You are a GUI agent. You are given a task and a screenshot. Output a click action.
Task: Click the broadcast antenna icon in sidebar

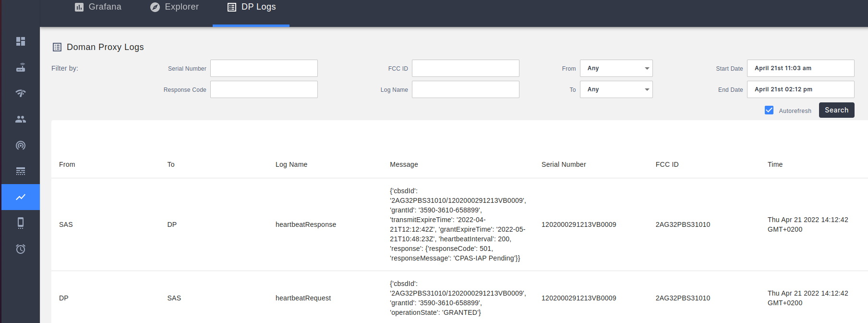20,145
